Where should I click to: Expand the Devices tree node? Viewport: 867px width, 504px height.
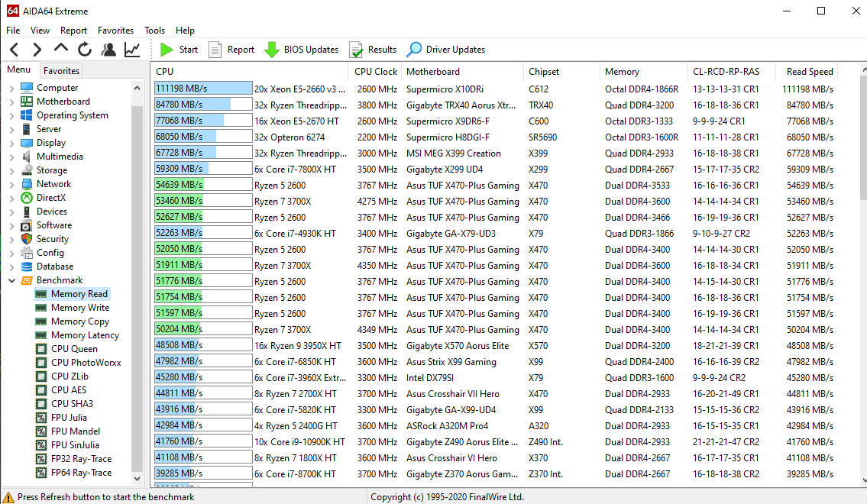(11, 212)
